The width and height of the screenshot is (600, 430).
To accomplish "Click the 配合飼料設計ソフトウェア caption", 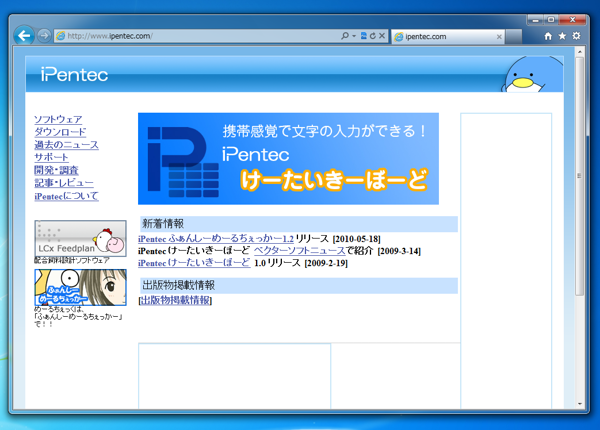I will click(72, 260).
